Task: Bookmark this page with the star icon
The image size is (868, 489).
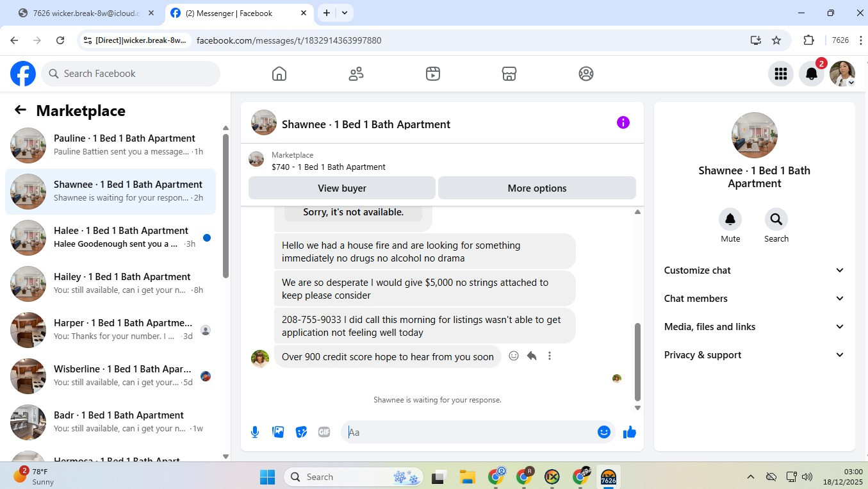Action: coord(776,40)
